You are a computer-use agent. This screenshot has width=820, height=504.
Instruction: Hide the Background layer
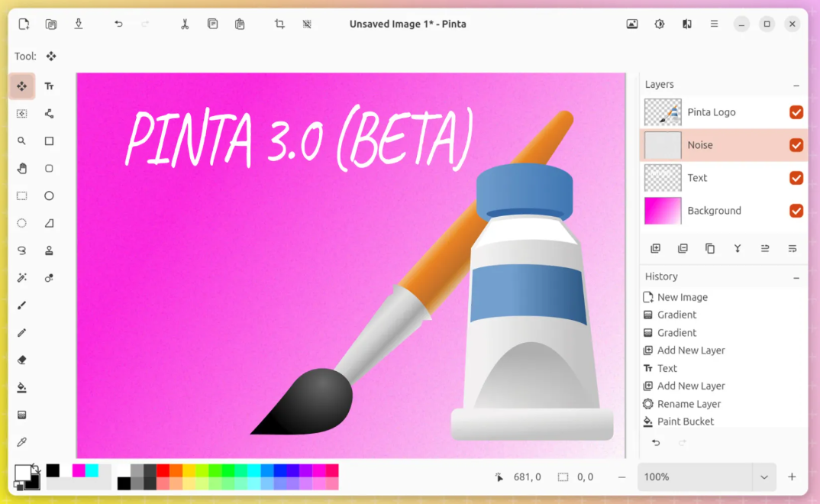796,211
